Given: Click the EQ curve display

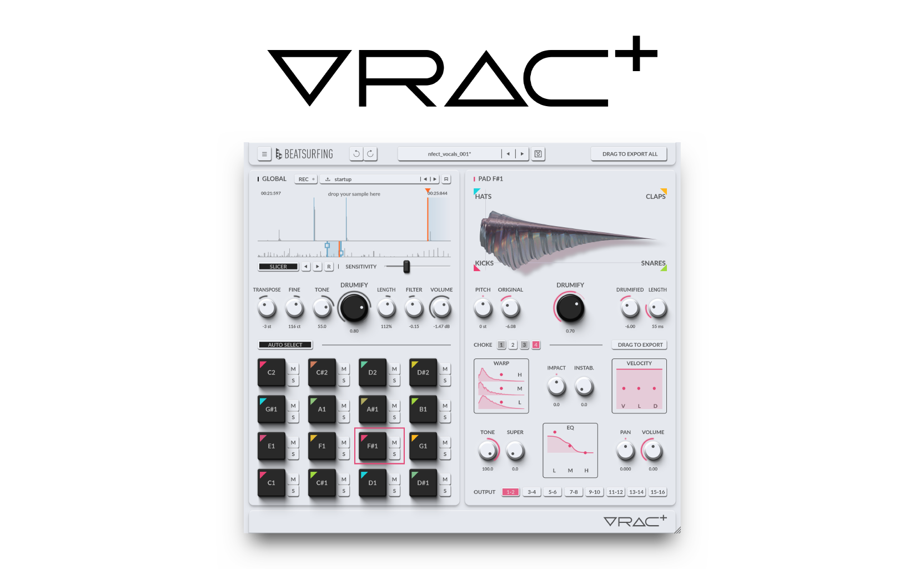Looking at the screenshot, I should point(570,450).
